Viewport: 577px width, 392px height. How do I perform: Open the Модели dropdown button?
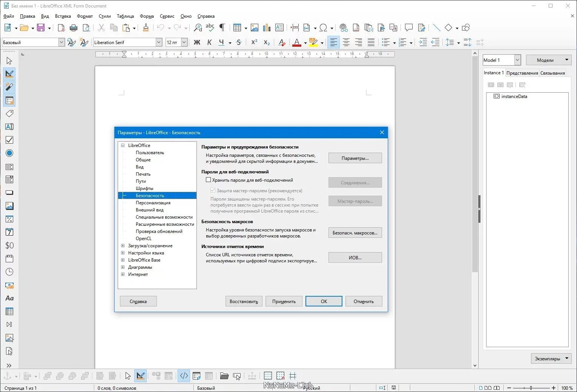[x=549, y=60]
